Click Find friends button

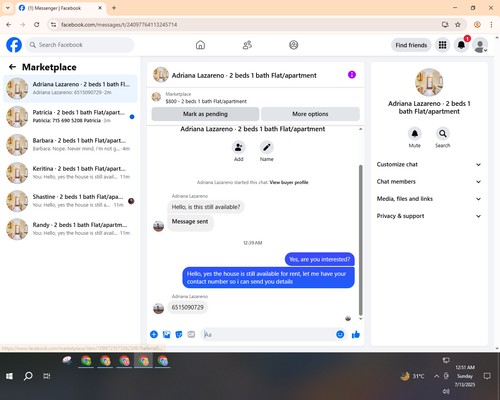[411, 45]
